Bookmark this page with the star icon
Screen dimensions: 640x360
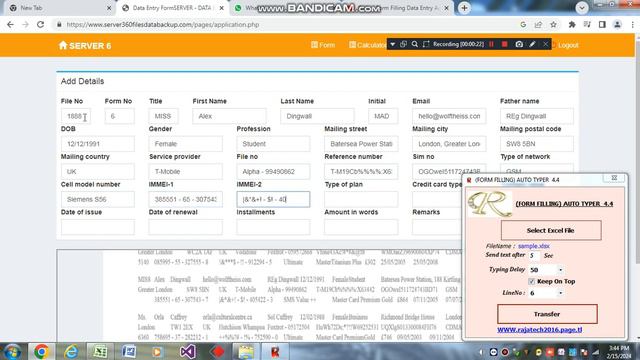[x=553, y=24]
